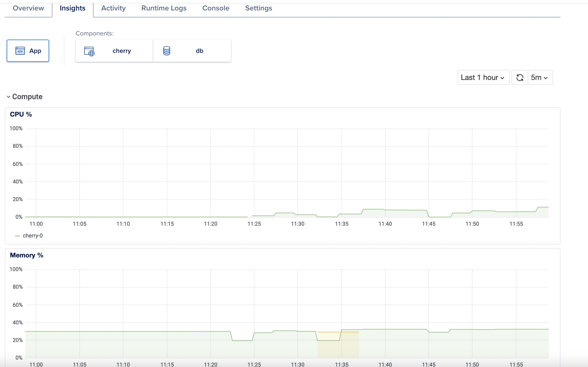Open the Overview tab
Image resolution: width=588 pixels, height=367 pixels.
coord(28,8)
